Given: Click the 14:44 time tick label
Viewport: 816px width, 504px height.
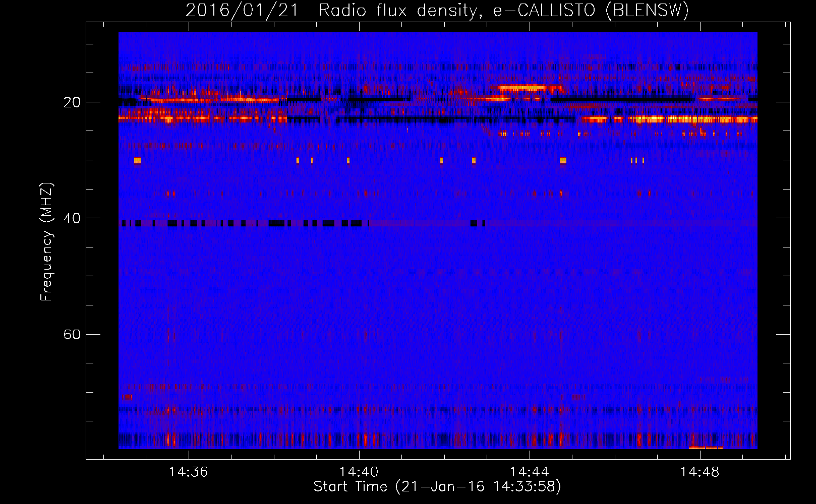Looking at the screenshot, I should [x=529, y=472].
